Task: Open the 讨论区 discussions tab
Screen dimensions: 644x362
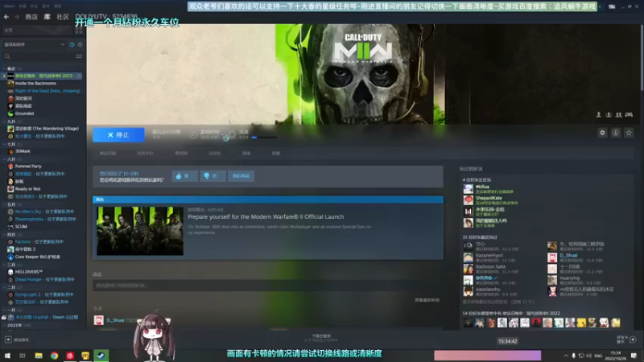Action: (214, 153)
